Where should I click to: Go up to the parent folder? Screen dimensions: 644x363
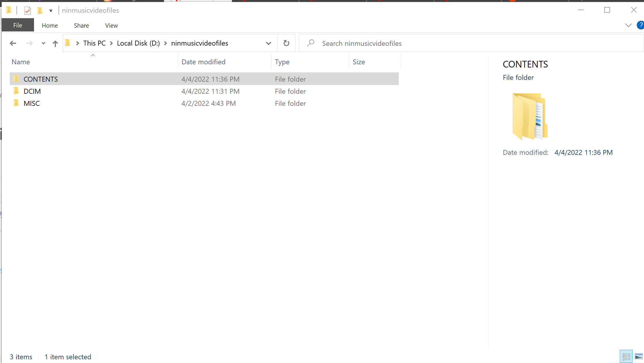[x=55, y=43]
